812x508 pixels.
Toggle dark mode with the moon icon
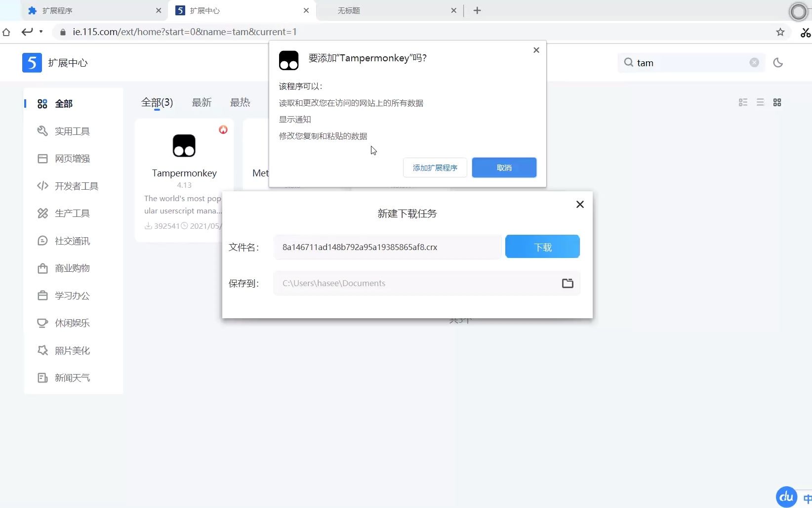coord(778,63)
